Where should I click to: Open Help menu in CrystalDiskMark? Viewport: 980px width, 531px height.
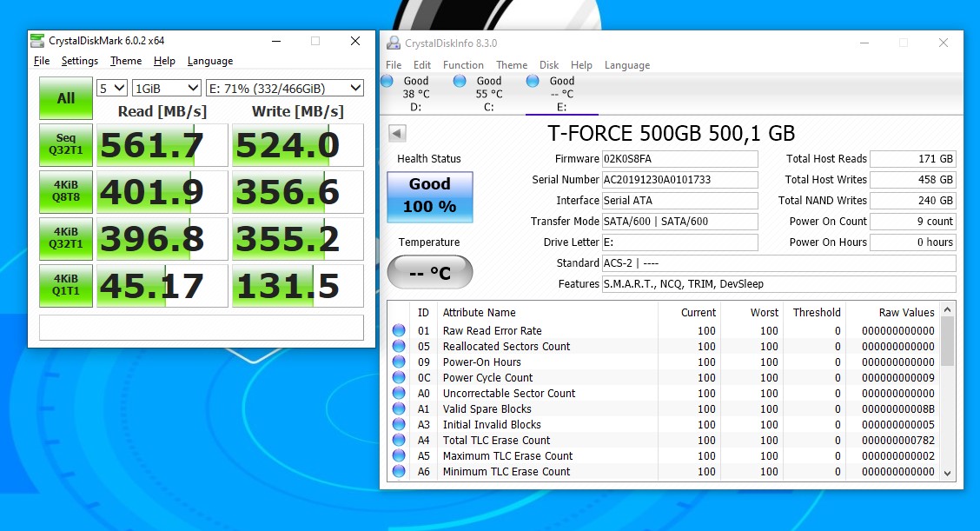pyautogui.click(x=164, y=61)
